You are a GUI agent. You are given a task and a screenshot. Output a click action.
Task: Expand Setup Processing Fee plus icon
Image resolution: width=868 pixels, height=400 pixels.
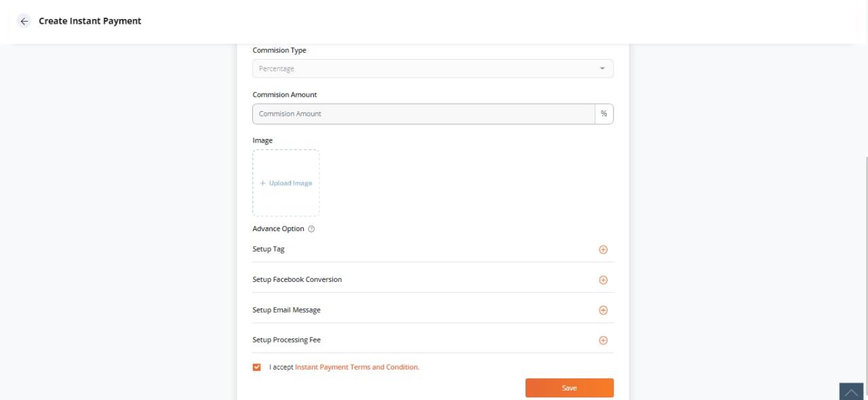(603, 340)
